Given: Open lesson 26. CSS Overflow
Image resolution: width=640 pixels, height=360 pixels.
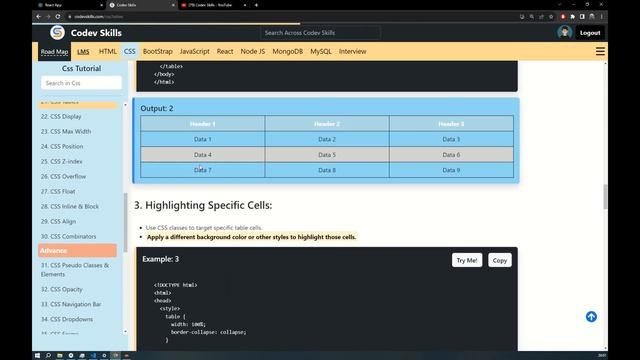Looking at the screenshot, I should click(x=63, y=176).
